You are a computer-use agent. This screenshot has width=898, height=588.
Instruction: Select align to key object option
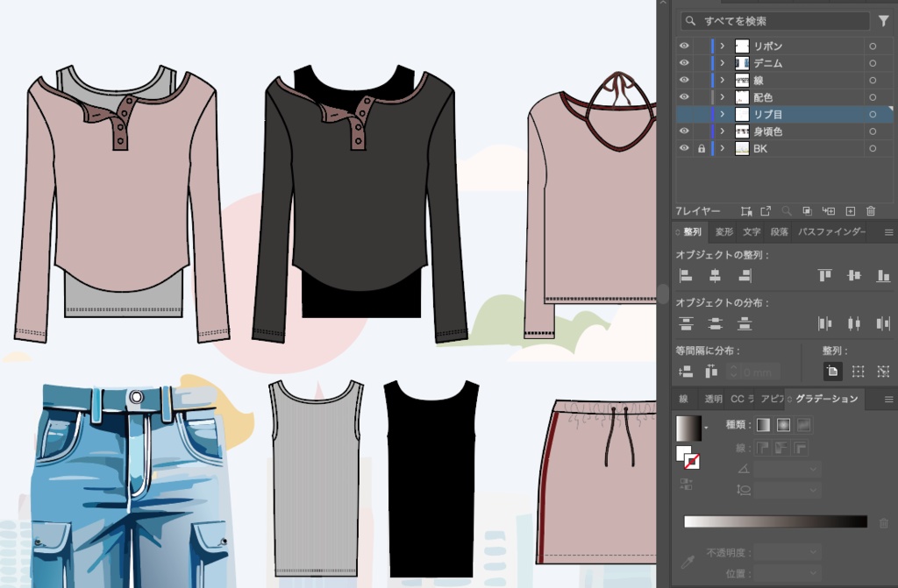883,372
